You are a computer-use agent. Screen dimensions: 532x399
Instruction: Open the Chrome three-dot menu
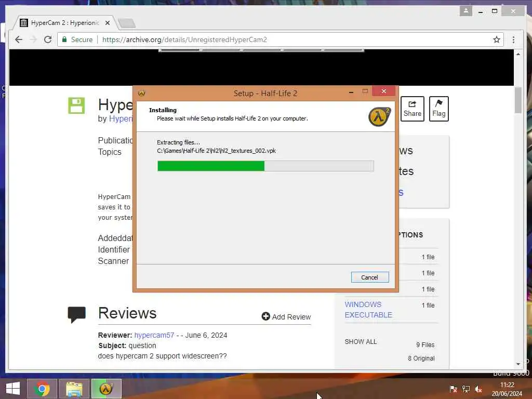tap(513, 39)
